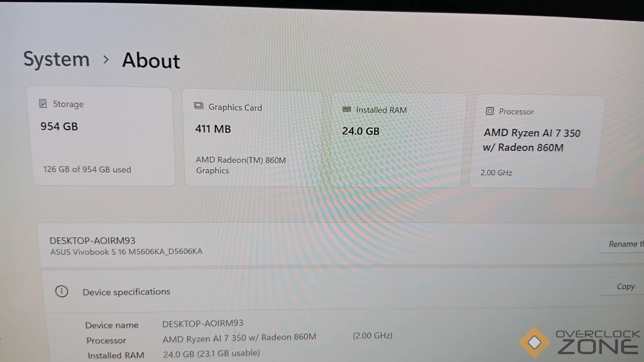Open the Processor AMD Ryzen card

pyautogui.click(x=536, y=142)
